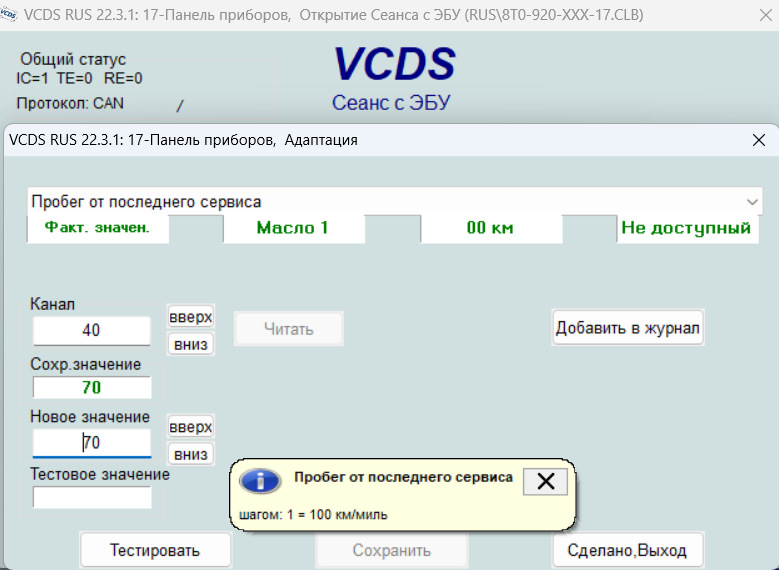The height and width of the screenshot is (570, 779).
Task: Click the Сеанс с ЭБУ heading
Action: click(391, 103)
